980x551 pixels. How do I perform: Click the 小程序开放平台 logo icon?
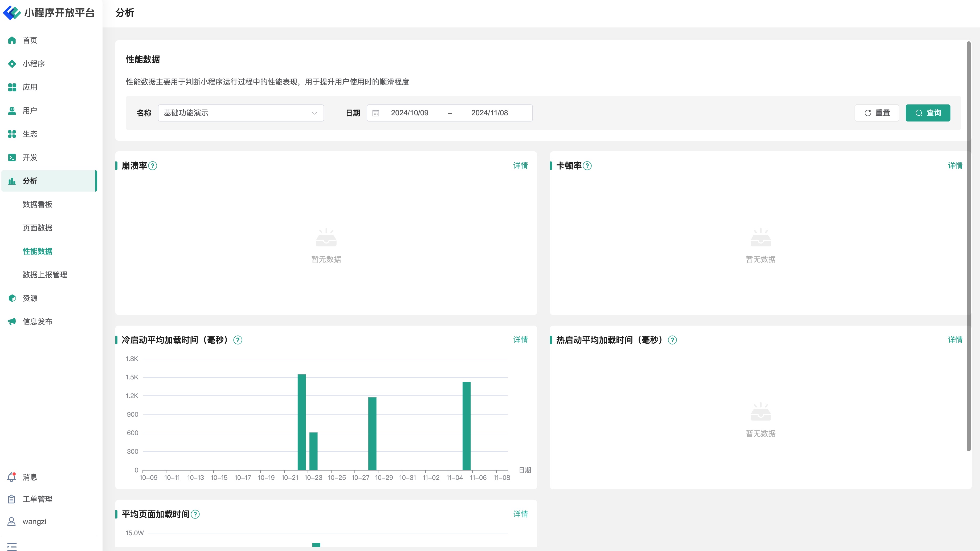tap(12, 13)
